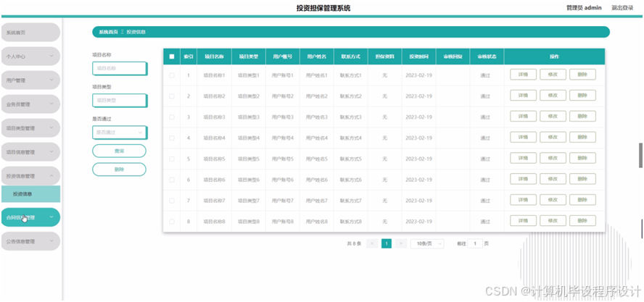This screenshot has width=644, height=302.
Task: Open 详情 for row 项目名称2
Action: (524, 96)
